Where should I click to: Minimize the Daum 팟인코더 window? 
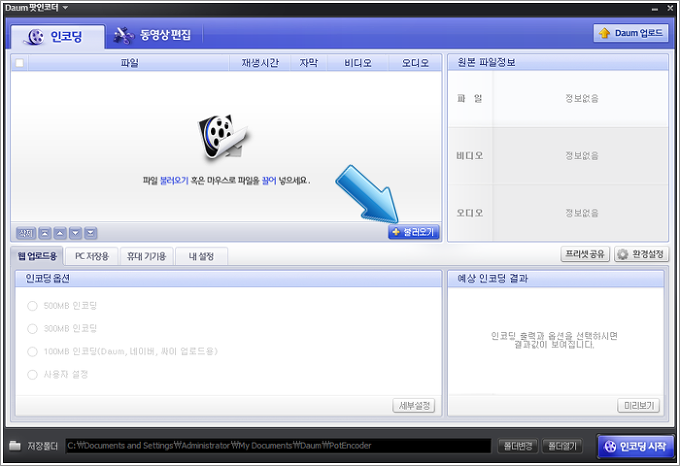pyautogui.click(x=655, y=9)
